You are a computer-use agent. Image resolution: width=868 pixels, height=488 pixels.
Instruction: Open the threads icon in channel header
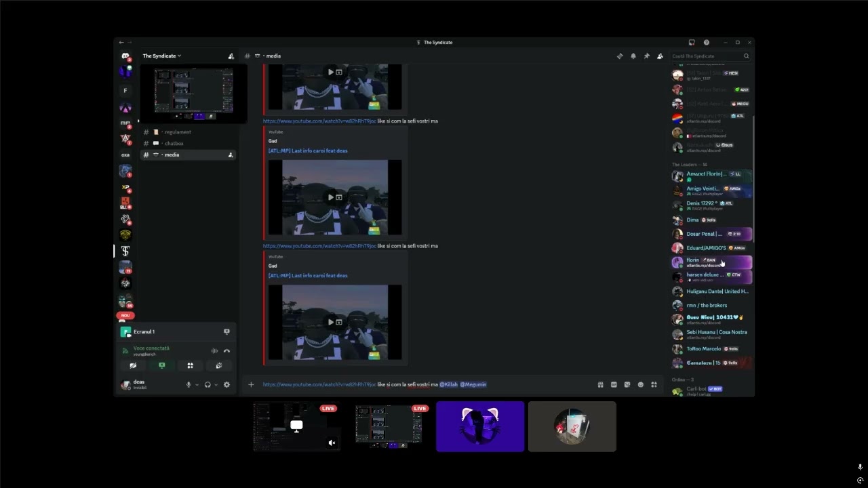point(620,56)
